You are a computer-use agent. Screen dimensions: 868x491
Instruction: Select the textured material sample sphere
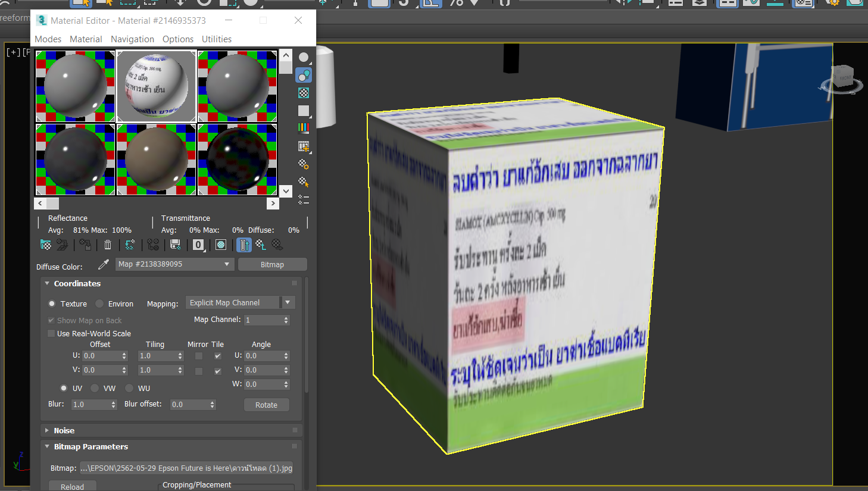[x=157, y=86]
